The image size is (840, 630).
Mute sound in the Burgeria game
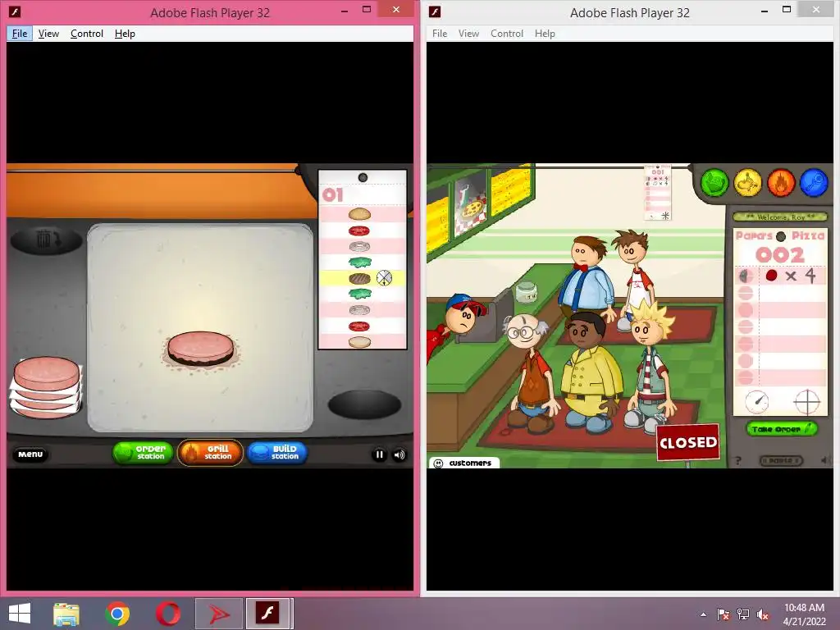point(399,454)
